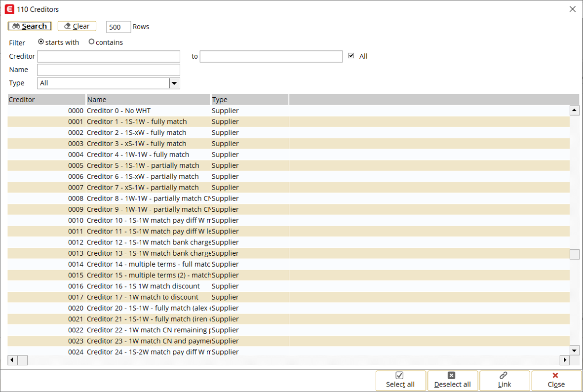Click the vertical scrollbar up arrow
The image size is (583, 392).
click(575, 110)
